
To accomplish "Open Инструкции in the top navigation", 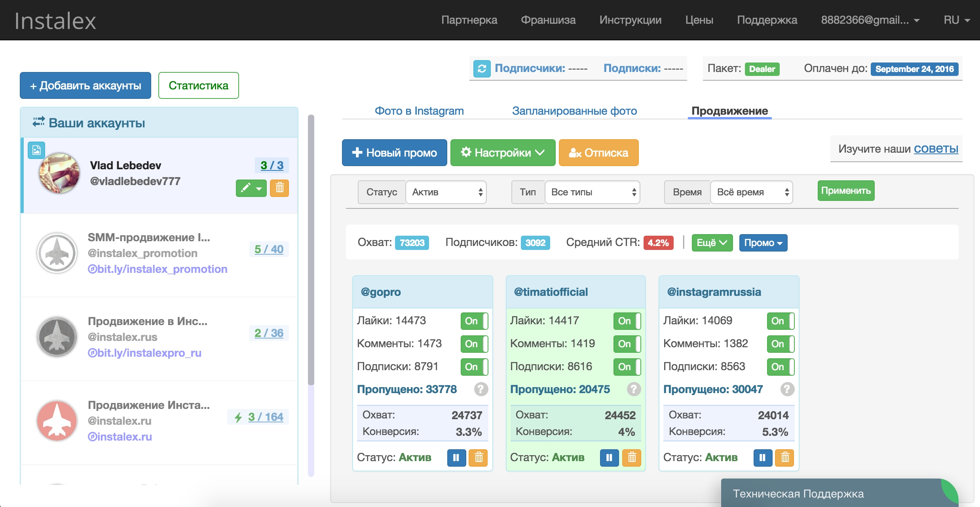I will point(631,20).
